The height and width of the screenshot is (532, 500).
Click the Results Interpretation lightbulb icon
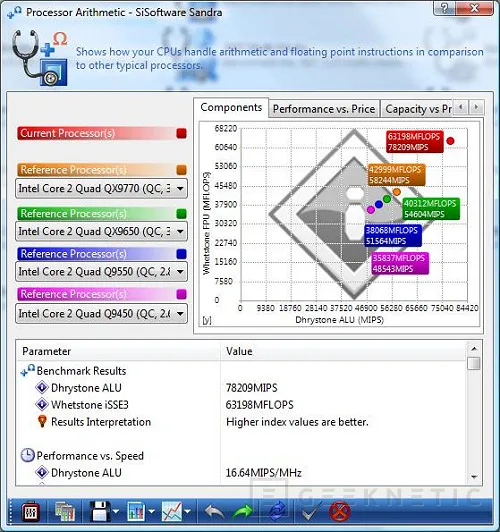tap(42, 421)
